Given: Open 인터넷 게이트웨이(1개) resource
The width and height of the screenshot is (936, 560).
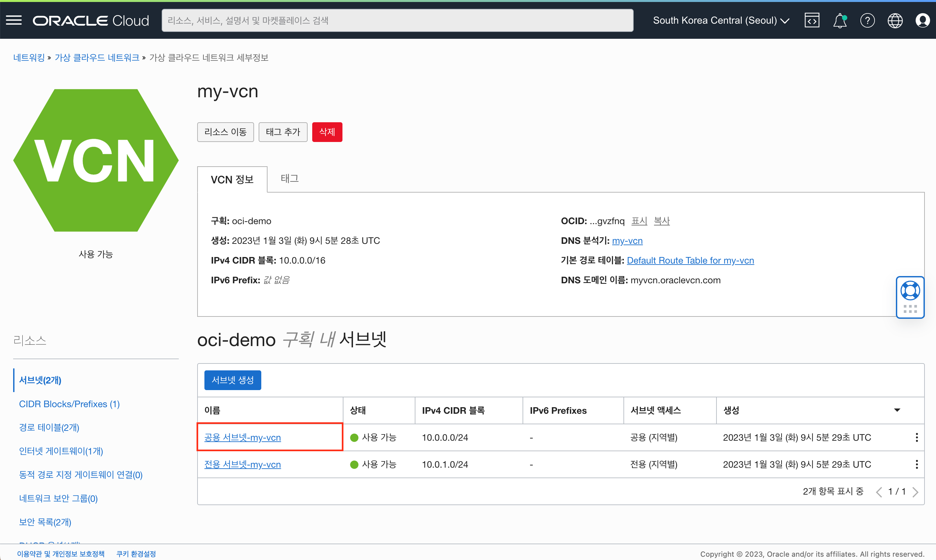Looking at the screenshot, I should pos(61,451).
